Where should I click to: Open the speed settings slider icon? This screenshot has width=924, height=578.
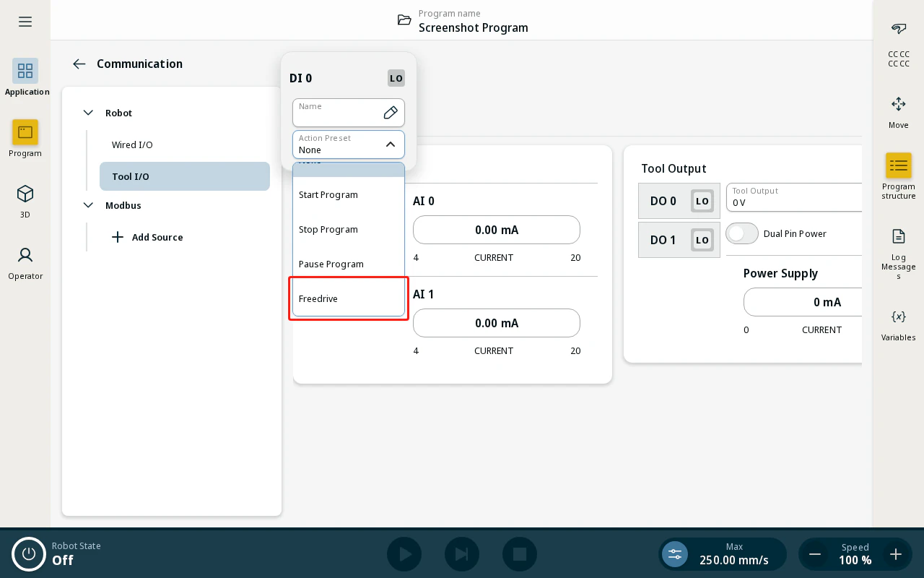(x=675, y=554)
